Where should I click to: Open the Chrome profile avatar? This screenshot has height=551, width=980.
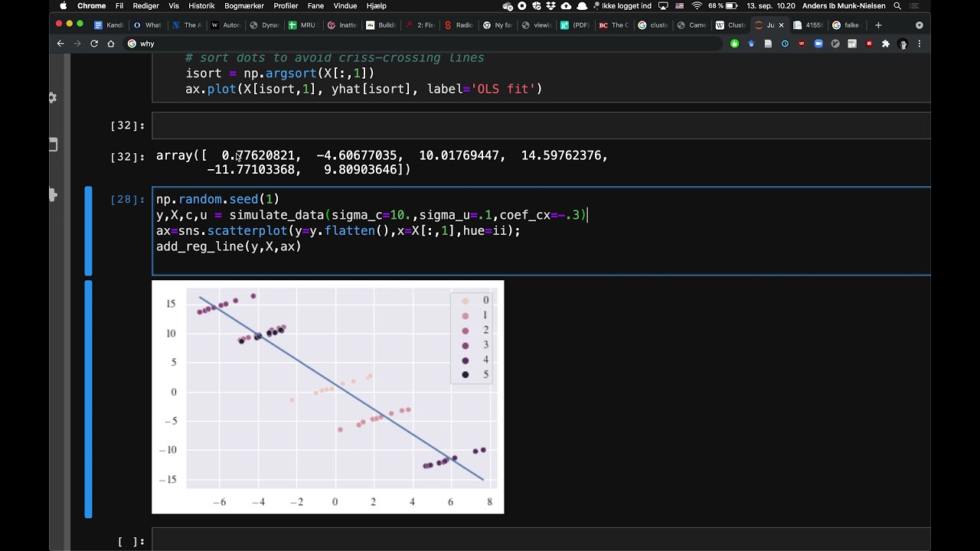(903, 44)
